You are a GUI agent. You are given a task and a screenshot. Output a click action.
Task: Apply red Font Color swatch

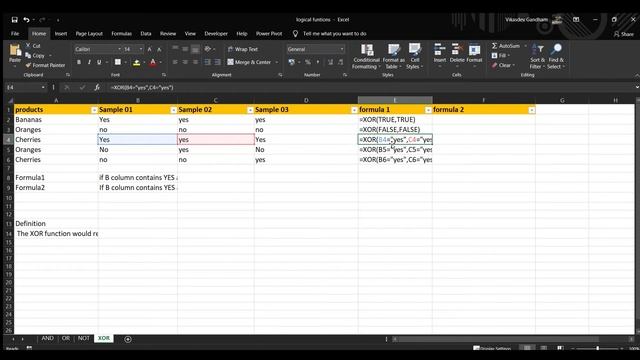click(x=153, y=62)
